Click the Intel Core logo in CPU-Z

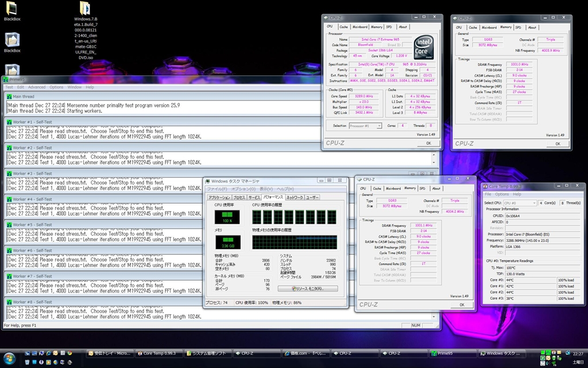[424, 48]
